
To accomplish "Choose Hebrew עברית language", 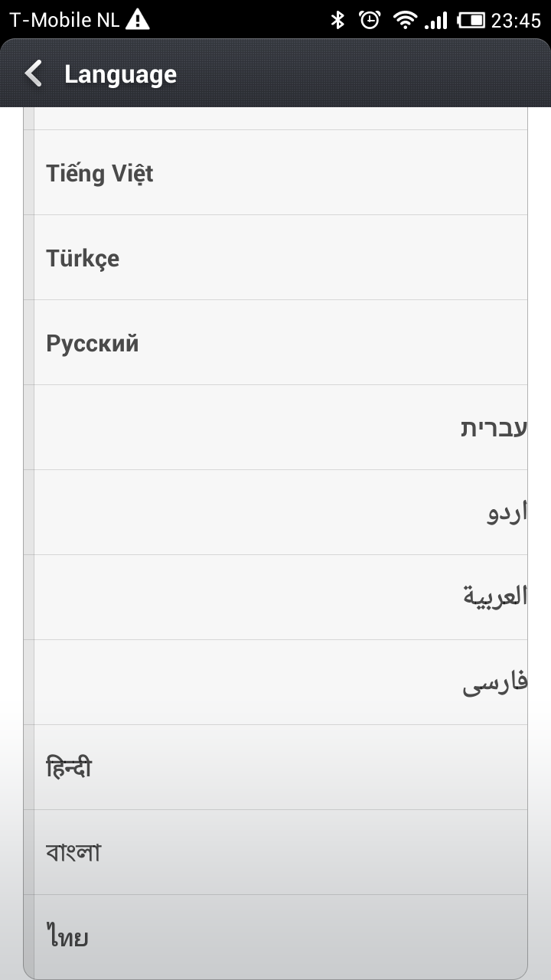I will pyautogui.click(x=494, y=428).
